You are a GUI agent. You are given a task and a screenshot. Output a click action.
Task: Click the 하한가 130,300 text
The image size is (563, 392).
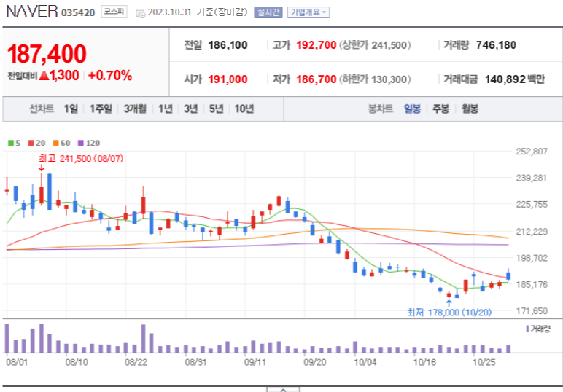pos(375,79)
